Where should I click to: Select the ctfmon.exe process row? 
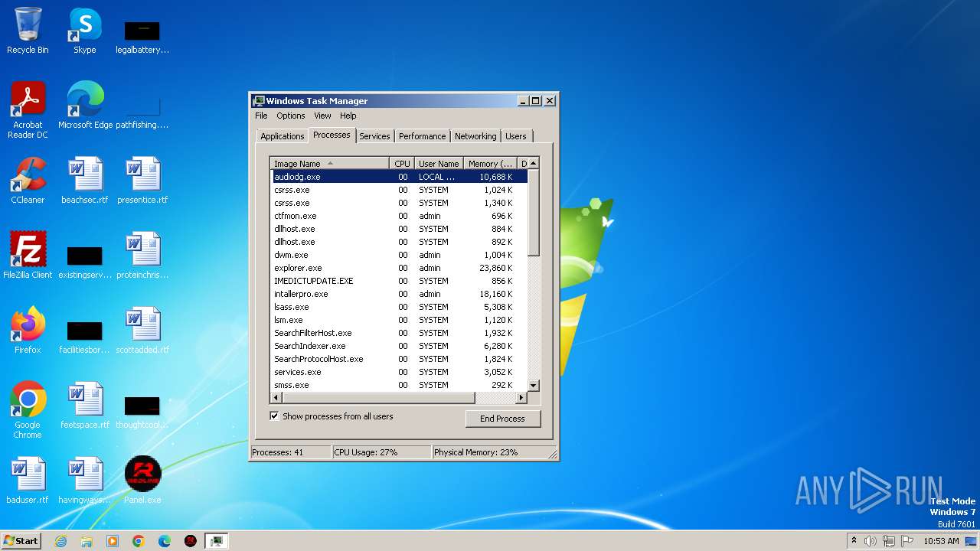(x=399, y=216)
